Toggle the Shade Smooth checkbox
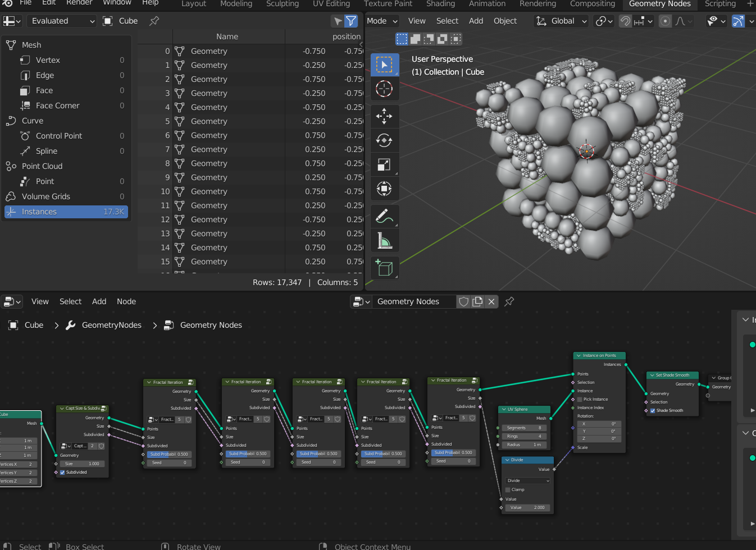The image size is (756, 550). point(653,410)
